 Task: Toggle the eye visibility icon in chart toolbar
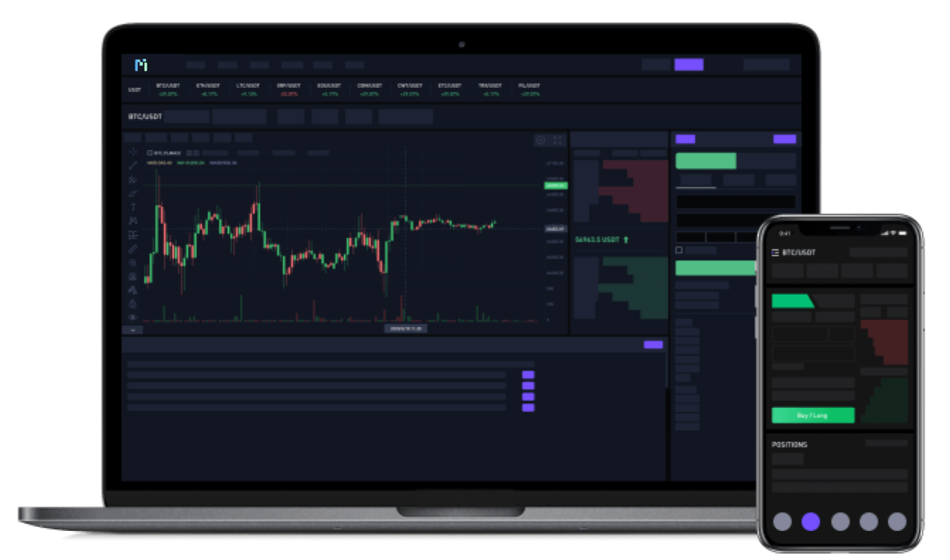point(133,317)
